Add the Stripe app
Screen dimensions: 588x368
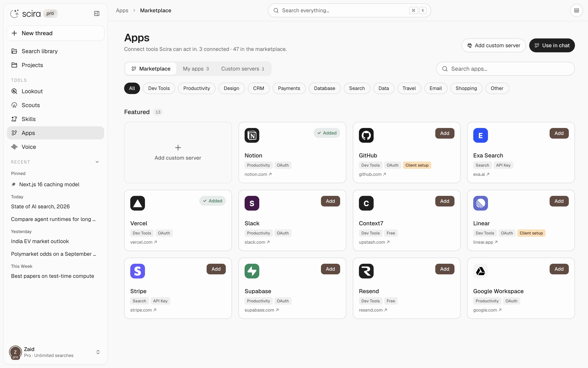point(216,269)
